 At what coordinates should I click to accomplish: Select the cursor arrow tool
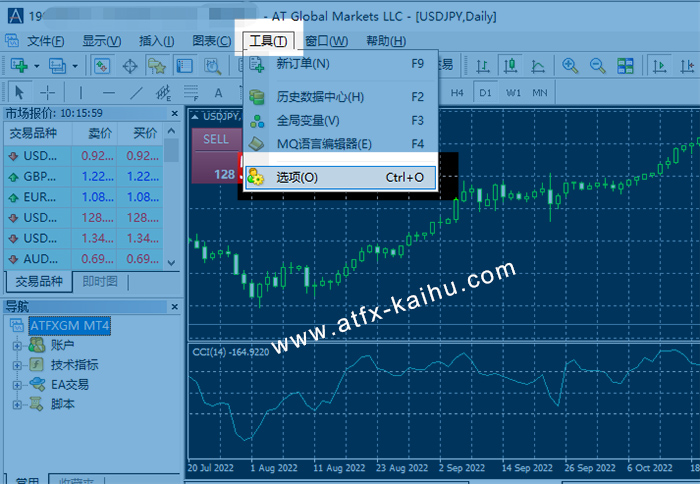tap(19, 93)
